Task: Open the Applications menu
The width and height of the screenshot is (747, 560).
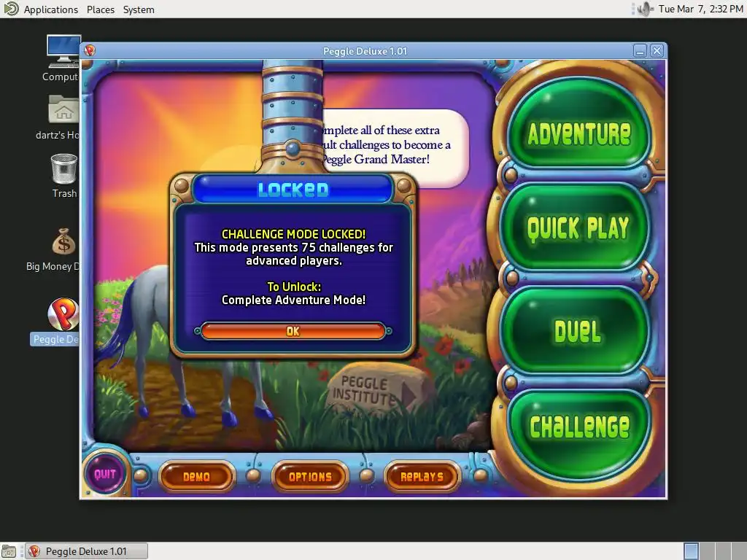Action: click(51, 9)
